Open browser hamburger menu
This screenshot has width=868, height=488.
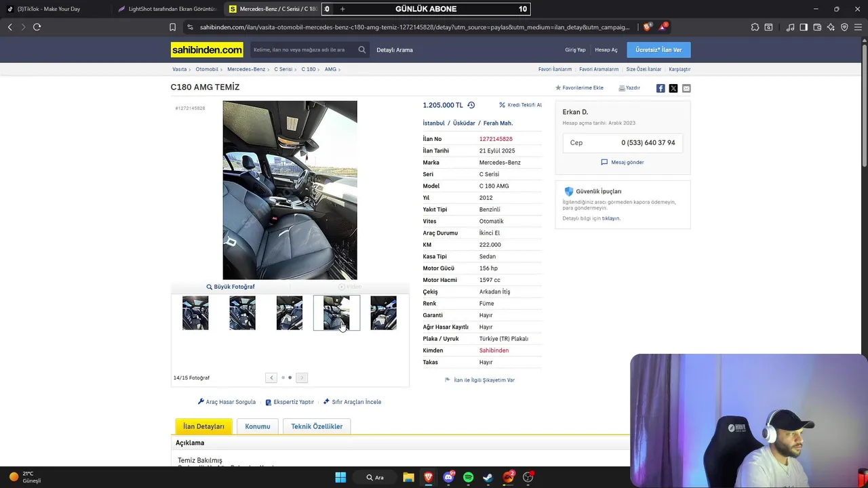coord(858,27)
